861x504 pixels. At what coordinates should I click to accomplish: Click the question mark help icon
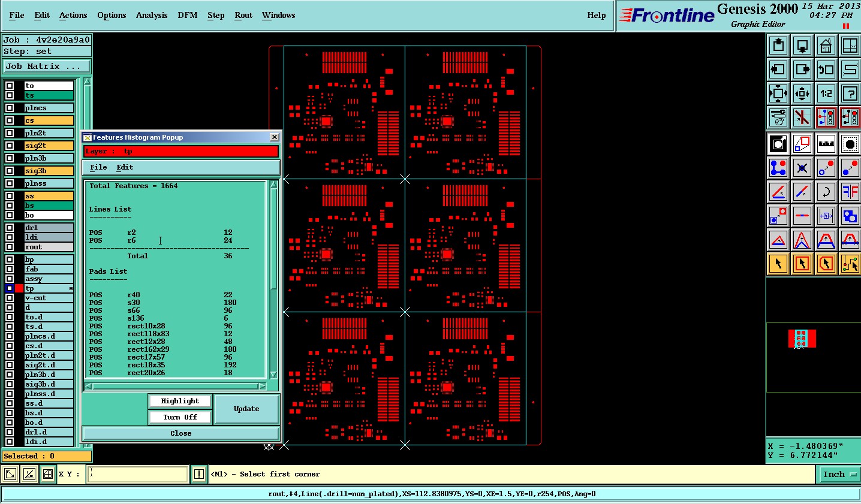(850, 93)
